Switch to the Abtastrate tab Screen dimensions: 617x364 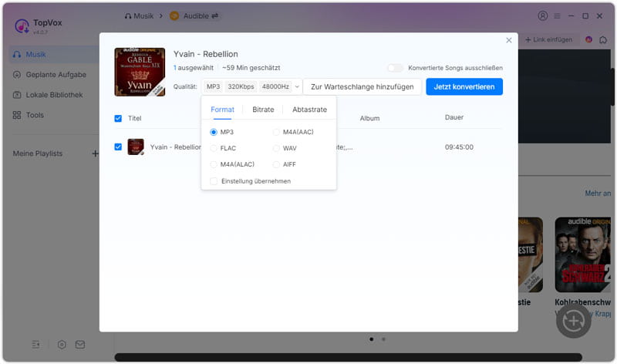pos(309,110)
